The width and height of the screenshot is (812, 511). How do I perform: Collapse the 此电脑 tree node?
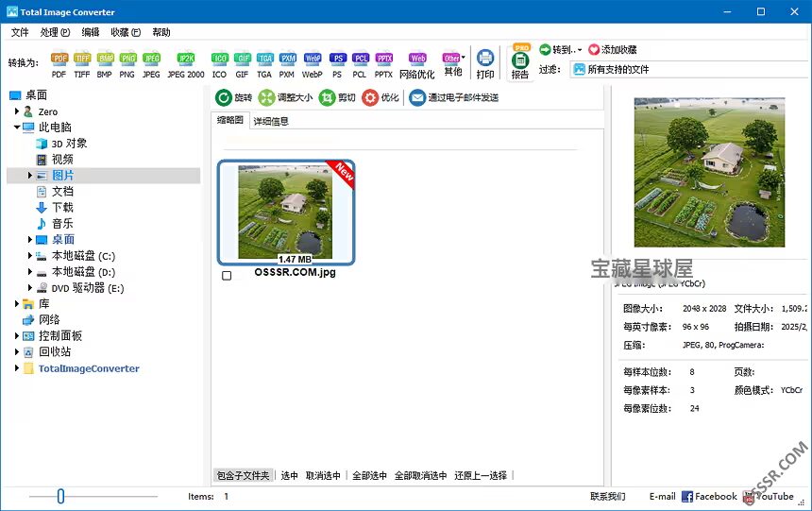point(17,127)
